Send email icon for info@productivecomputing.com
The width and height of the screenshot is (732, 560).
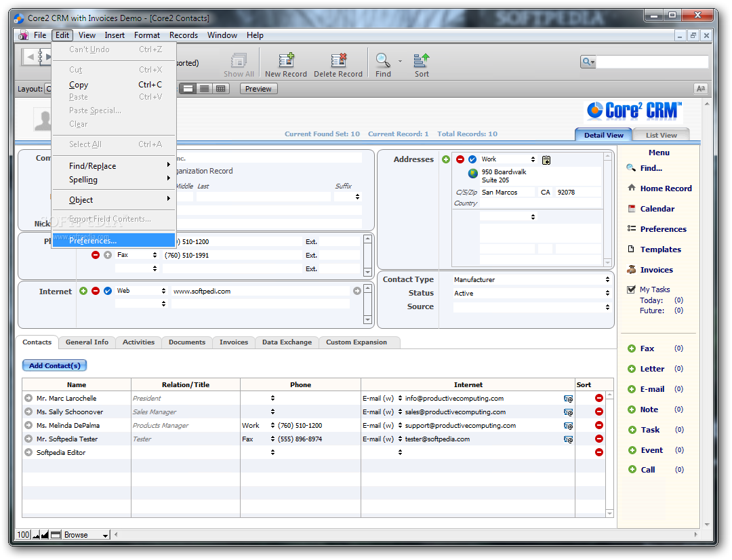(568, 399)
